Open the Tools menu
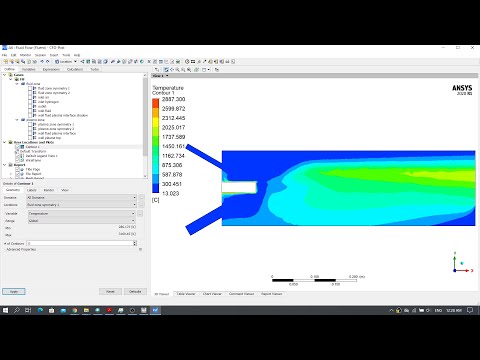This screenshot has width=480, height=360. [66, 55]
